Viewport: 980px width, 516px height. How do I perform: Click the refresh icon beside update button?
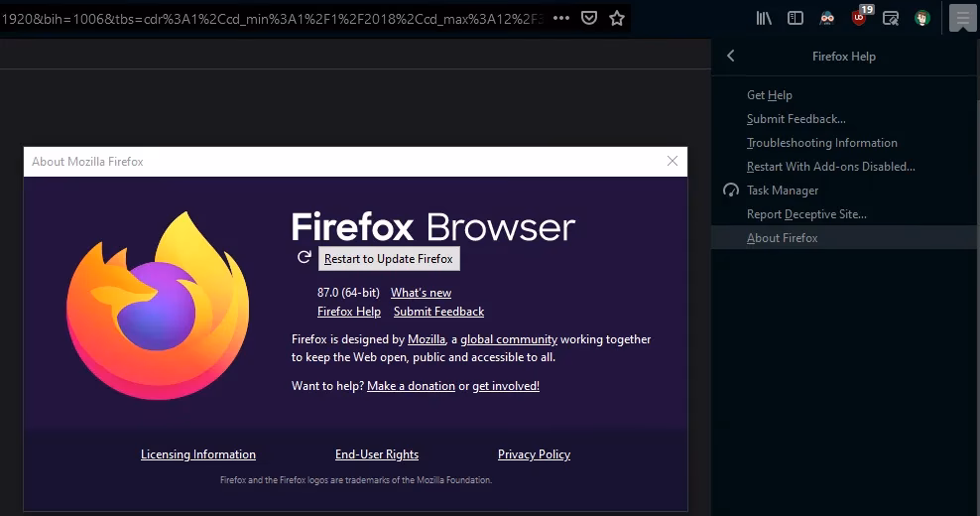pyautogui.click(x=304, y=257)
